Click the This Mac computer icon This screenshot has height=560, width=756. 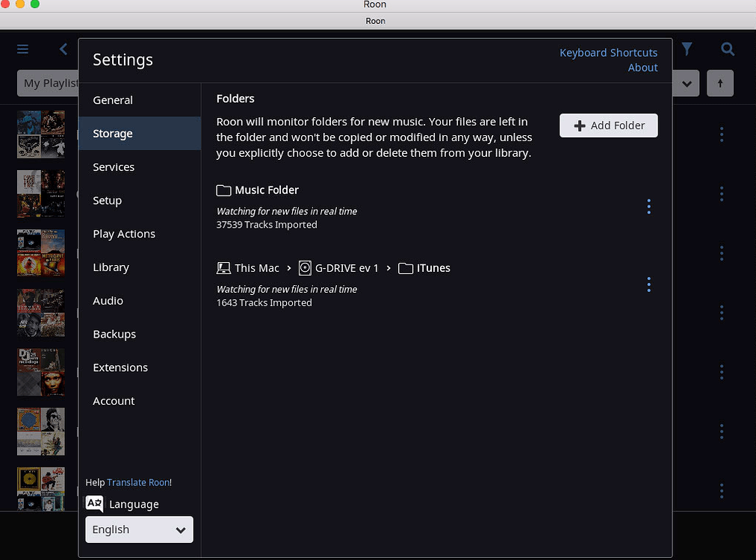tap(223, 268)
